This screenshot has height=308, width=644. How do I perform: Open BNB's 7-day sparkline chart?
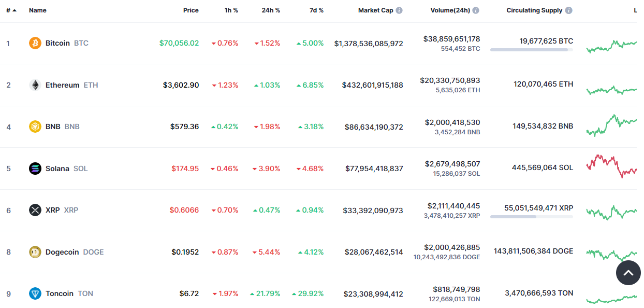[611, 125]
